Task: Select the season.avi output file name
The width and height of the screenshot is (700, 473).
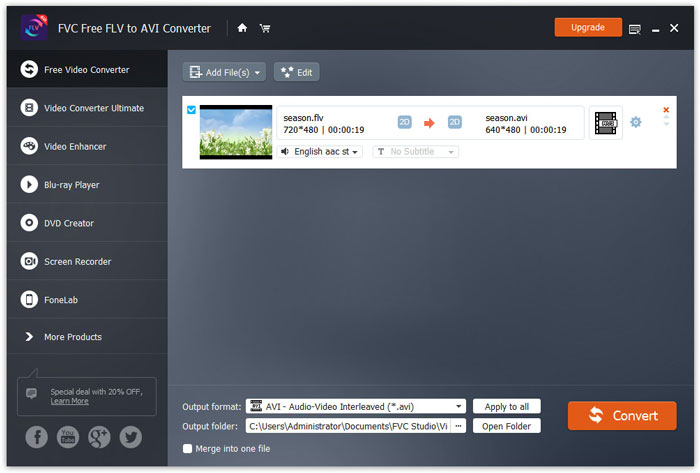Action: pyautogui.click(x=506, y=118)
